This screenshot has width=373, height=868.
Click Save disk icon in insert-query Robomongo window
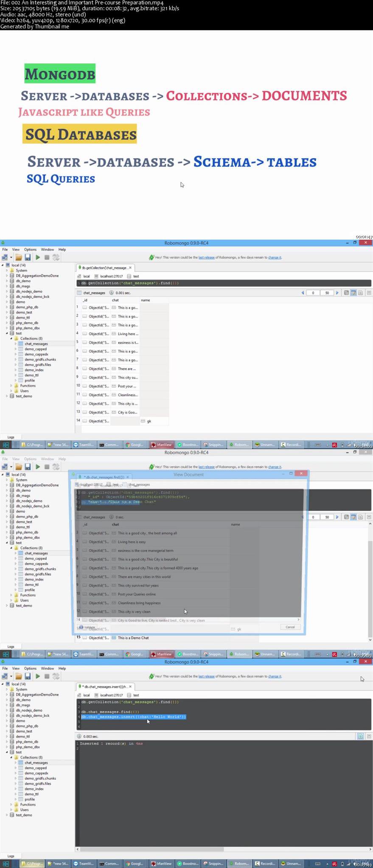[28, 676]
